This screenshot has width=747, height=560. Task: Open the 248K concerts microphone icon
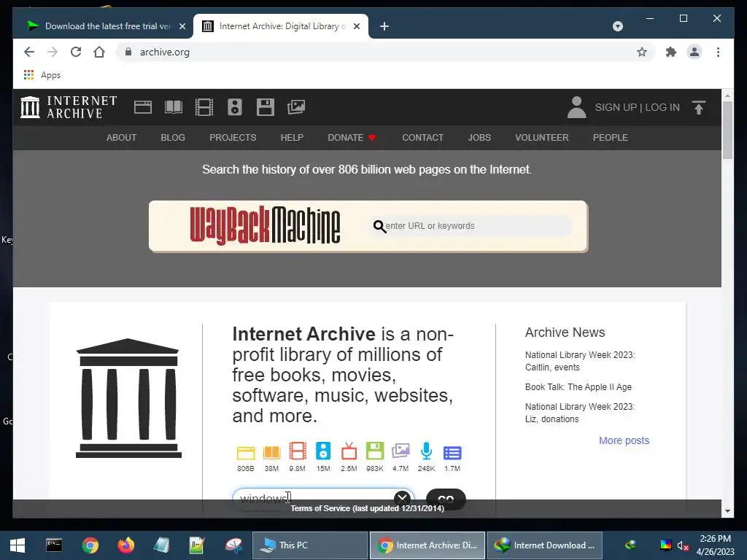point(426,451)
